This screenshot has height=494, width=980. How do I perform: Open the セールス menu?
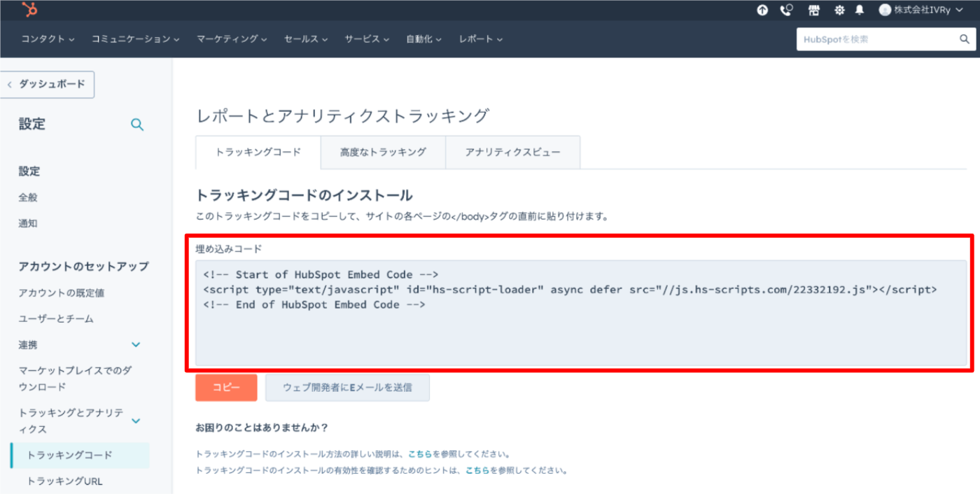[306, 39]
